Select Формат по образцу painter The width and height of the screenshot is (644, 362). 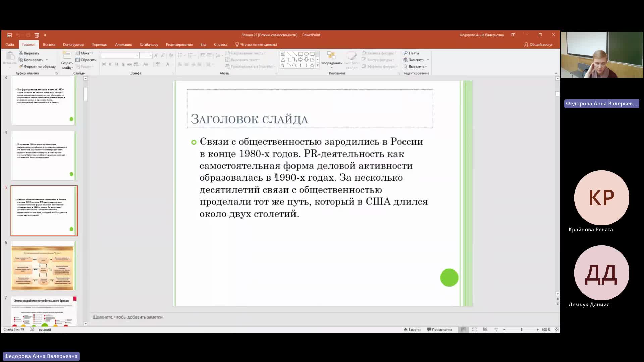click(x=37, y=66)
